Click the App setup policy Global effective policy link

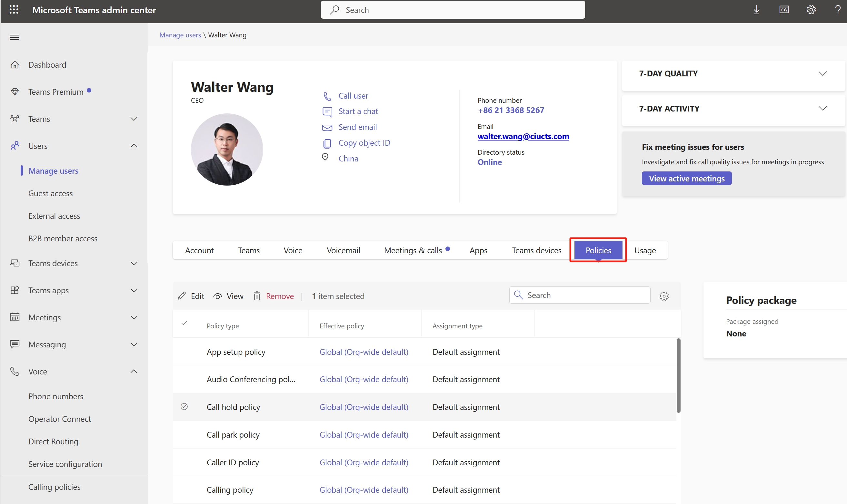pyautogui.click(x=364, y=352)
